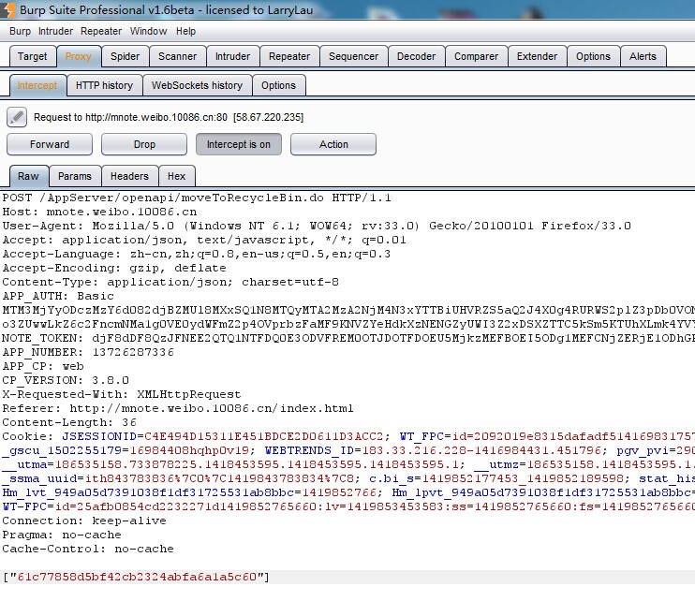Open the Extender tab
The image size is (695, 616).
(538, 57)
